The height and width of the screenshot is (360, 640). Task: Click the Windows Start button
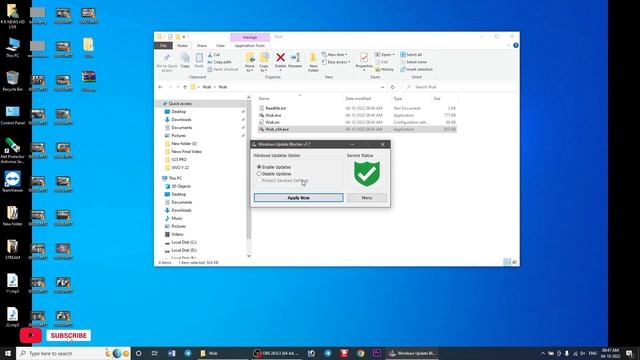point(7,353)
